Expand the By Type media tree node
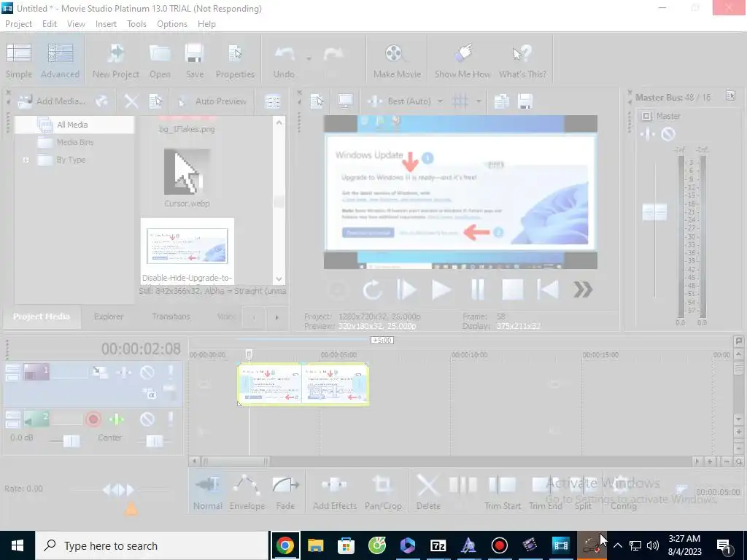This screenshot has height=560, width=747. point(26,160)
